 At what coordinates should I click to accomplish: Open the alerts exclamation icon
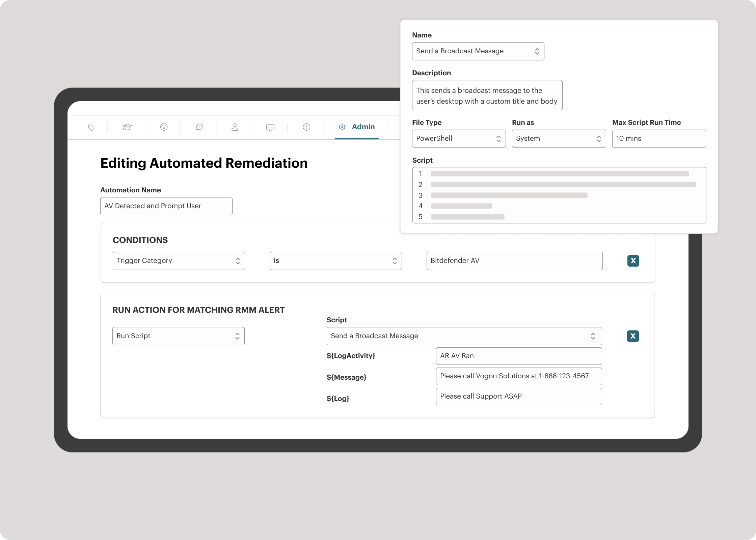pyautogui.click(x=305, y=127)
